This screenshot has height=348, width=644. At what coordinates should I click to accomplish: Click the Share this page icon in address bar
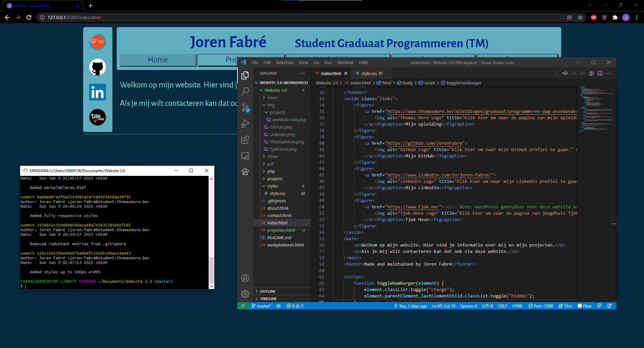click(570, 17)
